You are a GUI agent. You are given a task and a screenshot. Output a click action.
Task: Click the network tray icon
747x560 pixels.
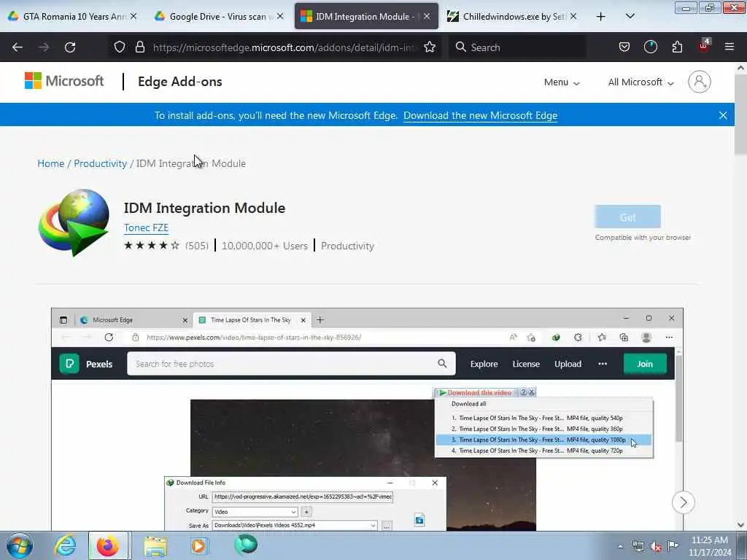[638, 546]
